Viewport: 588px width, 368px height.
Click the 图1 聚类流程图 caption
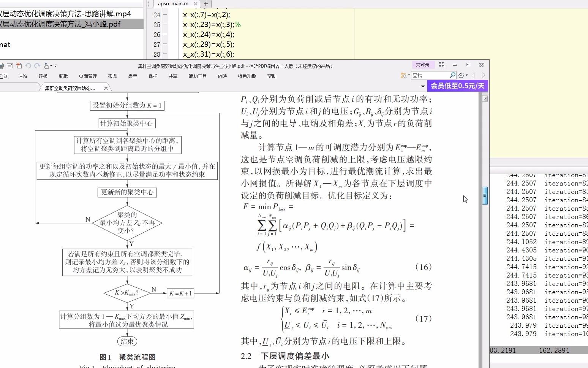(128, 357)
